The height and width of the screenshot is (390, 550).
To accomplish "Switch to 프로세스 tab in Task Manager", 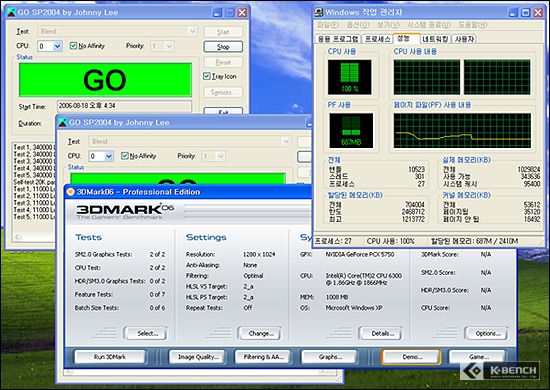I will 377,39.
